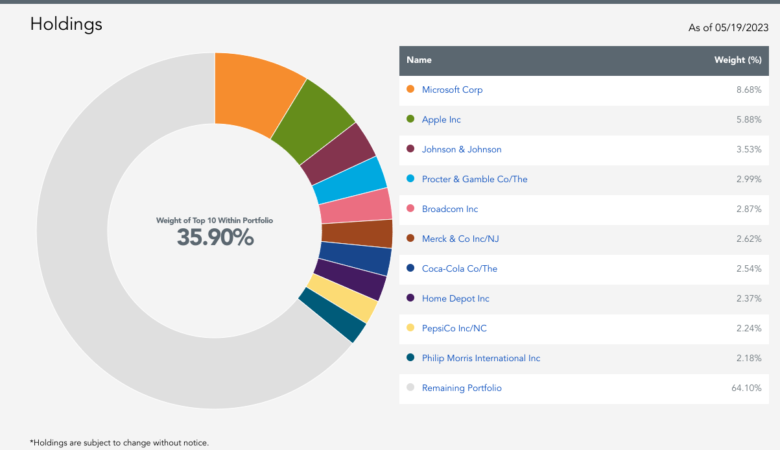
Task: Click the 8.68% weight value
Action: coord(749,90)
